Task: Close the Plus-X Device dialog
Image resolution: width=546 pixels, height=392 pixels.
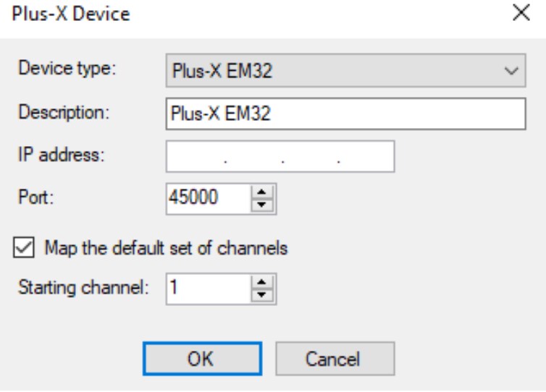Action: click(x=520, y=14)
